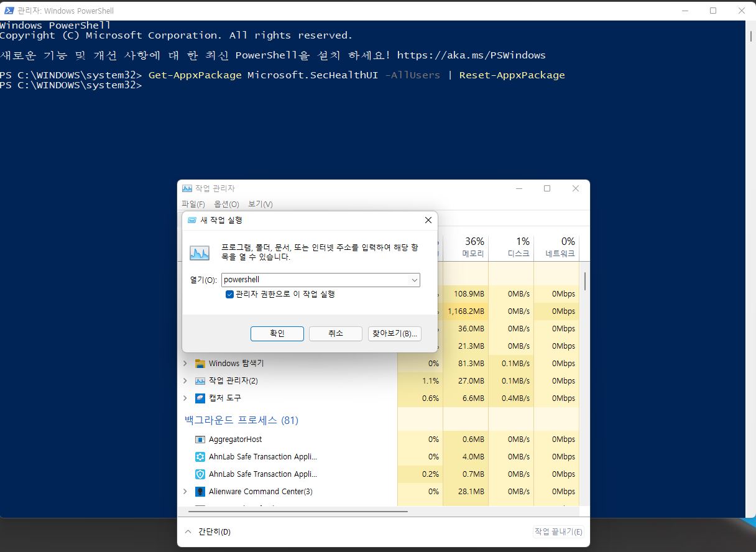
Task: Expand the Task Manager(2) process group
Action: (x=185, y=380)
